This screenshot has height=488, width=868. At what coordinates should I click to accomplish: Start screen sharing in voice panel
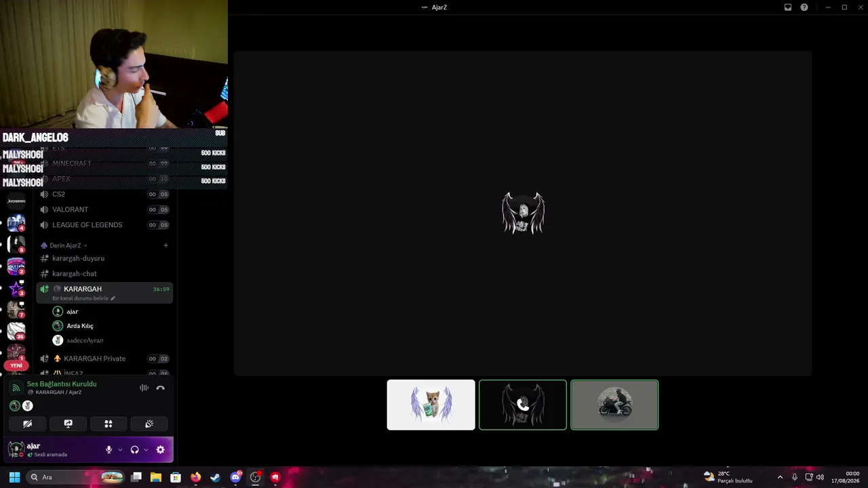point(68,424)
